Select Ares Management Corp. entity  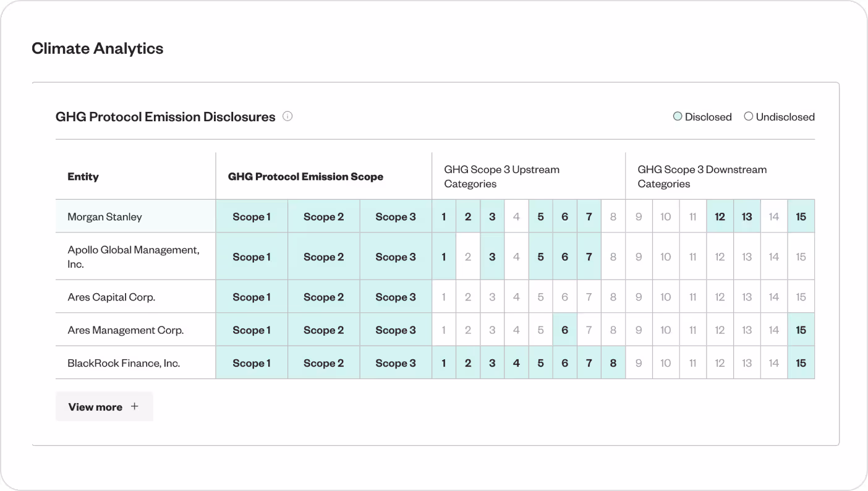point(135,330)
